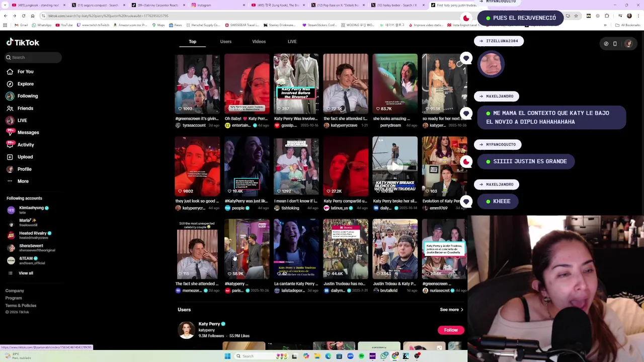Image resolution: width=644 pixels, height=362 pixels.
Task: Open 'Evolution of Katy Perry' video
Action: pos(444,166)
